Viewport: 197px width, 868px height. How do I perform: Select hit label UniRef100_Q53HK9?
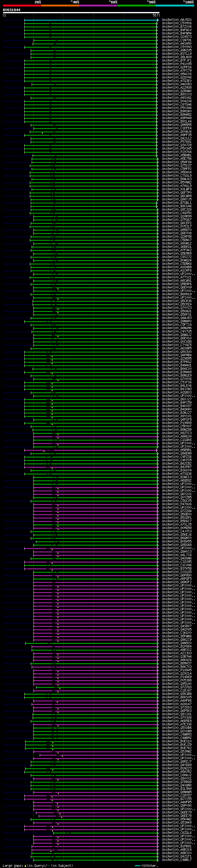point(176,822)
